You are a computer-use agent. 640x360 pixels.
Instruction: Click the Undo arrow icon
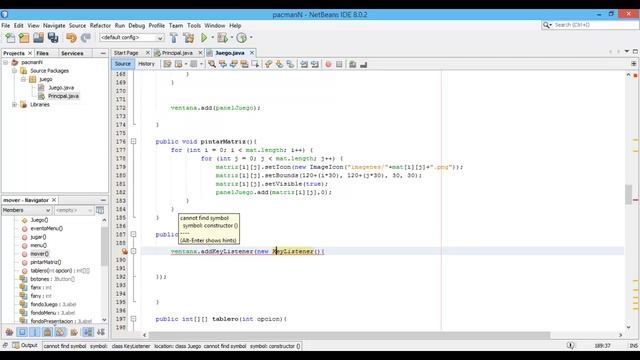(71, 38)
